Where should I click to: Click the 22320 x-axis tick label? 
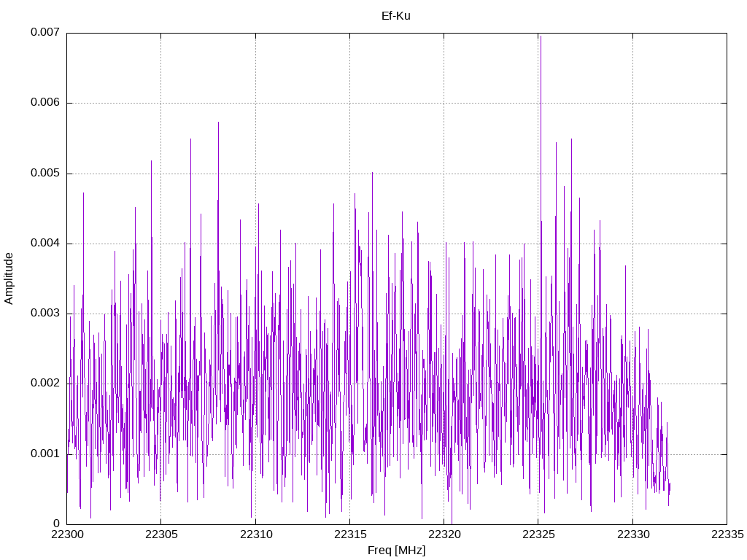point(444,534)
